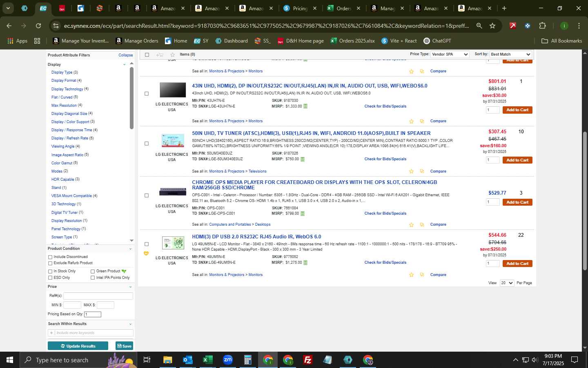Add 43UH7N-E to cart
The width and height of the screenshot is (588, 368).
click(x=517, y=110)
